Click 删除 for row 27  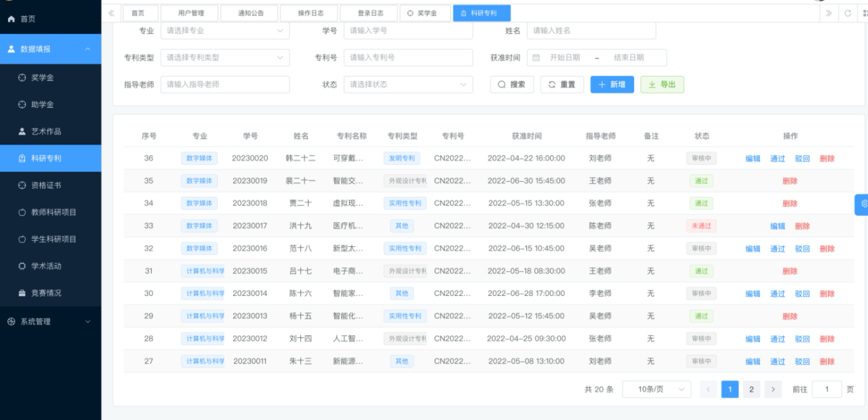click(827, 361)
